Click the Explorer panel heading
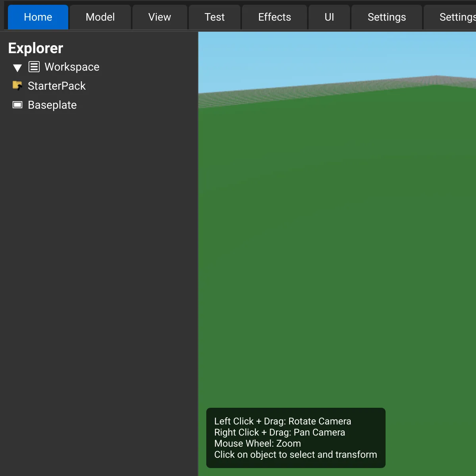 point(36,48)
